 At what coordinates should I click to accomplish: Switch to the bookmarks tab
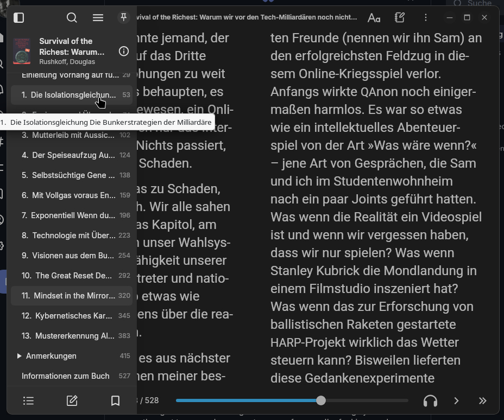tap(115, 400)
